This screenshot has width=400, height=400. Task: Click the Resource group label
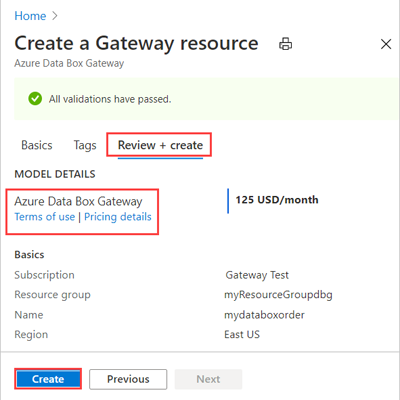tap(52, 295)
